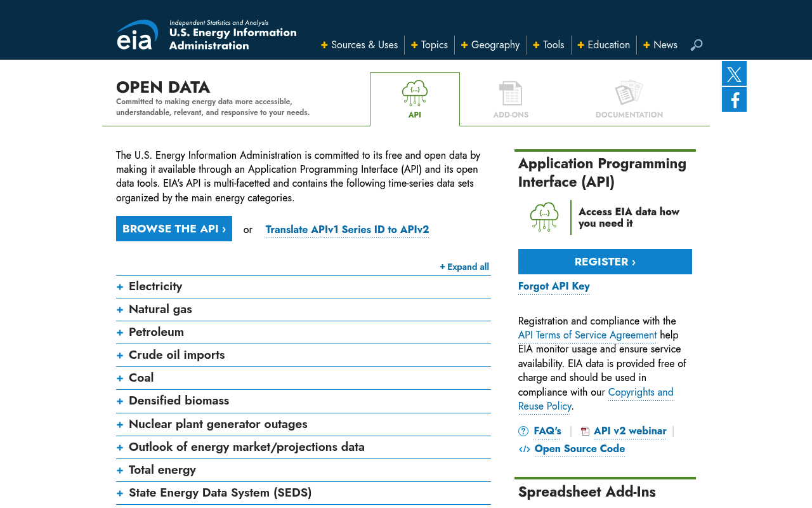Expand the Coal section
The image size is (812, 508).
tap(303, 378)
